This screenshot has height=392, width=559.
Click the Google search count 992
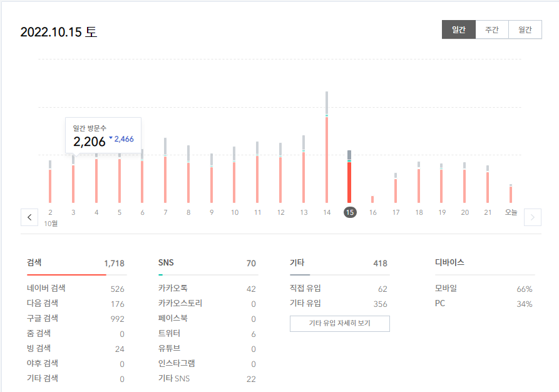click(x=117, y=319)
